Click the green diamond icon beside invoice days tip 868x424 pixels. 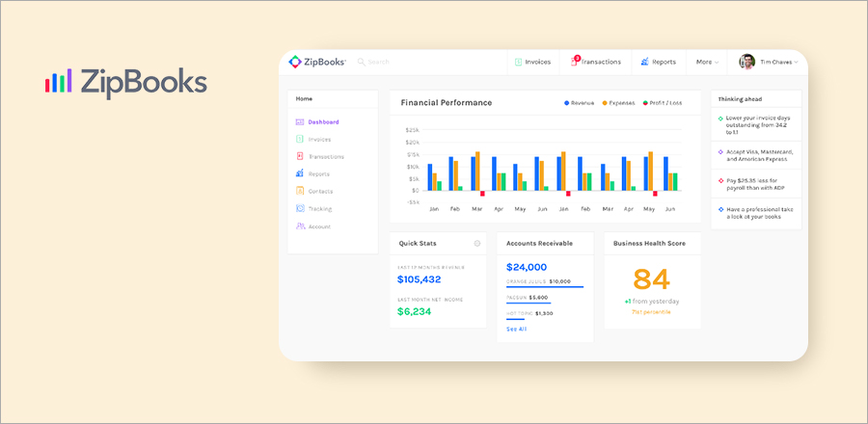[720, 119]
